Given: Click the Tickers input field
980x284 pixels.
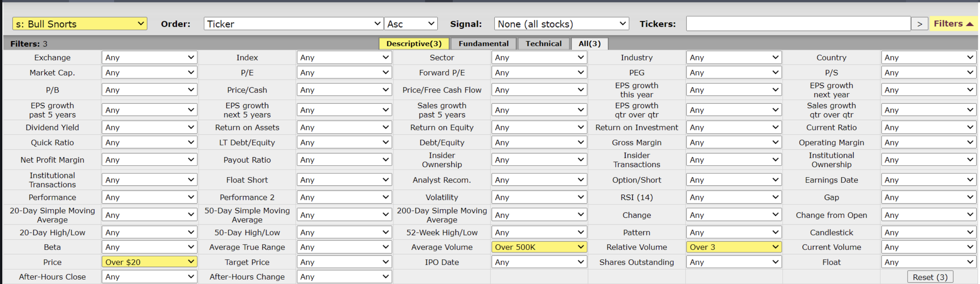Looking at the screenshot, I should pyautogui.click(x=798, y=24).
